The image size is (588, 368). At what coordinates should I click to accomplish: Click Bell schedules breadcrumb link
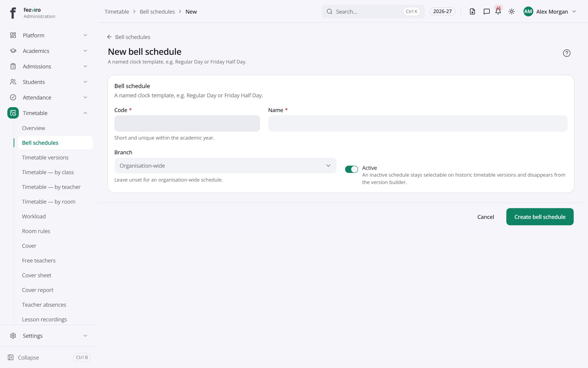point(157,11)
